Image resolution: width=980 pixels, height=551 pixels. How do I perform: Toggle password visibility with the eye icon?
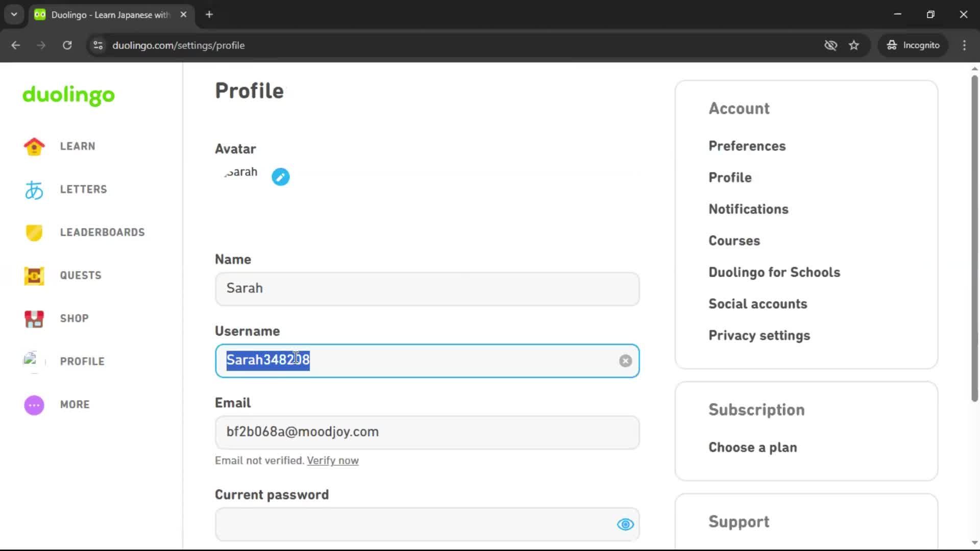click(x=625, y=524)
